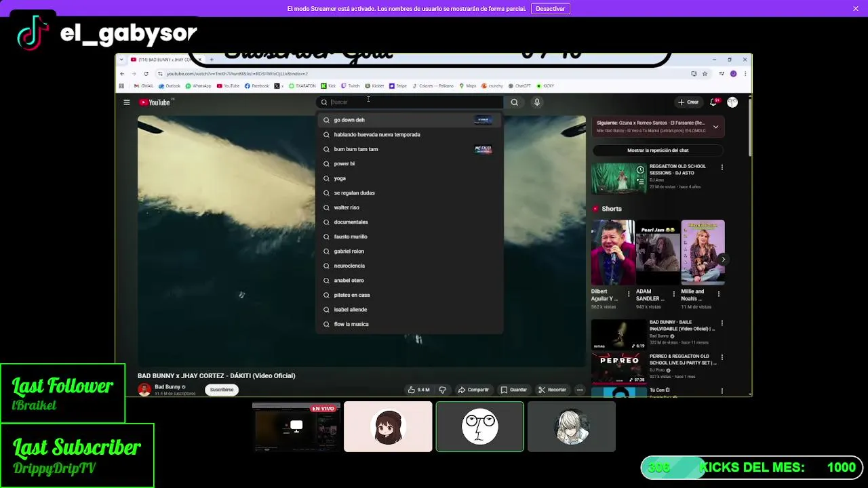Select suggestion 'se regalan dudas'
868x488 pixels.
[x=410, y=192]
